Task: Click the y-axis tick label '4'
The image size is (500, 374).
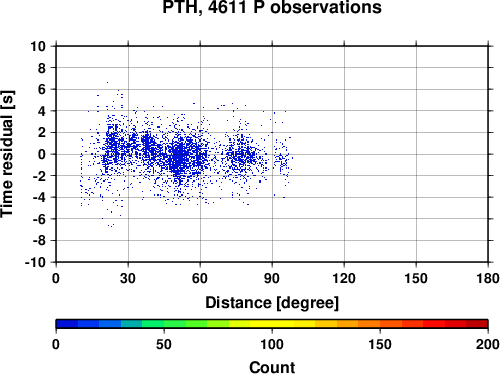Action: click(42, 111)
